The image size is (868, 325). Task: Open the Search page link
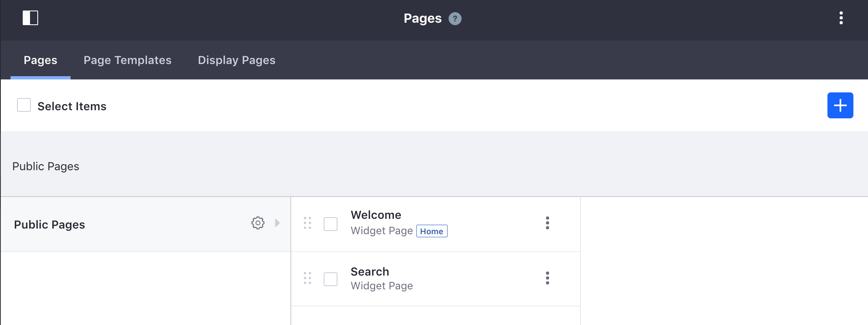[370, 272]
